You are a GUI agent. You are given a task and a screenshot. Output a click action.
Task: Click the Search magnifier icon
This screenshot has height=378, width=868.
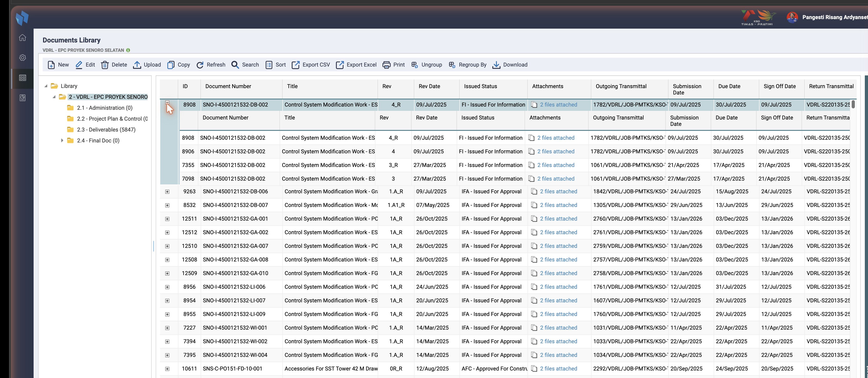coord(235,65)
